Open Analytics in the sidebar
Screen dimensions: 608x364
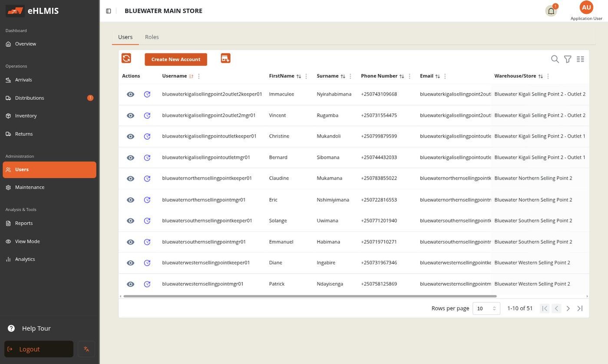point(50,259)
